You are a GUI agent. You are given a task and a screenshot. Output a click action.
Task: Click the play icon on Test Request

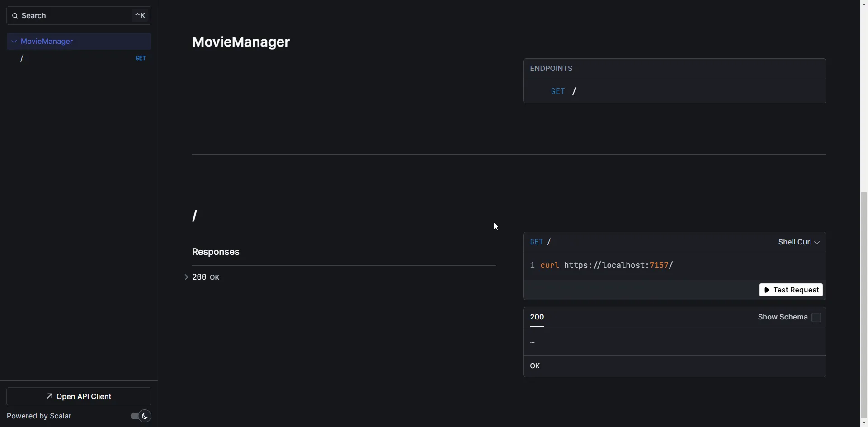coord(767,290)
